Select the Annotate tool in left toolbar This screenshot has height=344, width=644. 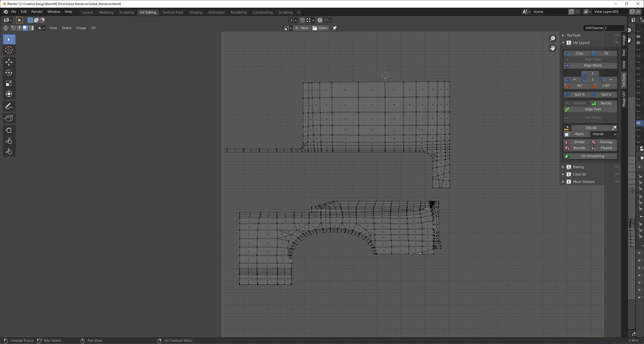point(9,106)
